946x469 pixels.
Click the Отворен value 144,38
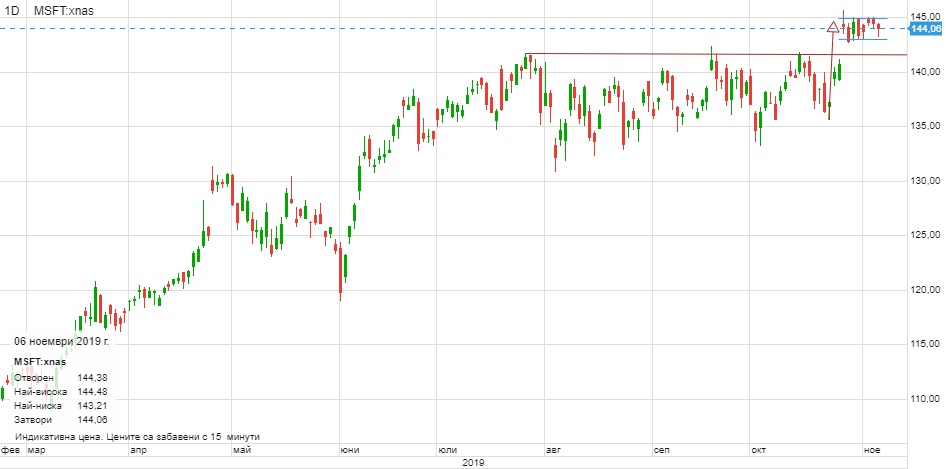pyautogui.click(x=92, y=377)
